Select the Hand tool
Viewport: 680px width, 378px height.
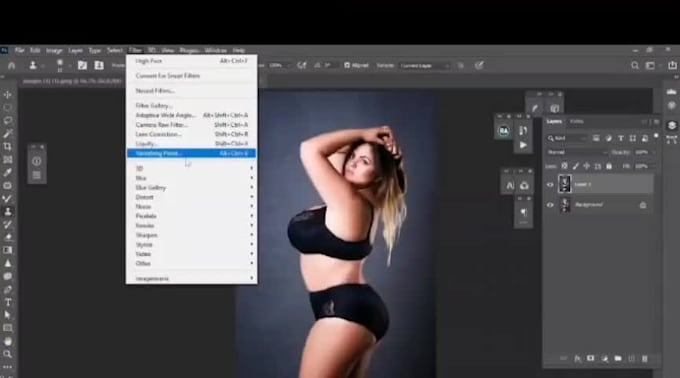coord(7,341)
